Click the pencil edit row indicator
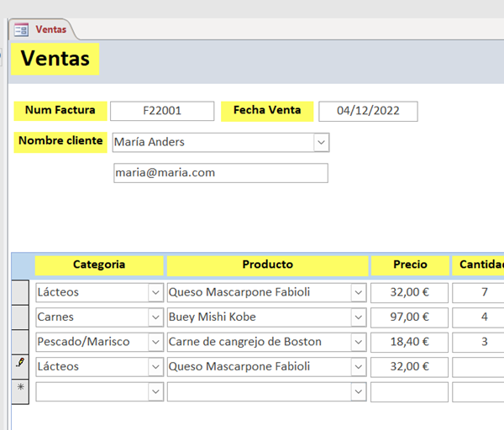Screen dimensions: 504x430 (x=20, y=366)
